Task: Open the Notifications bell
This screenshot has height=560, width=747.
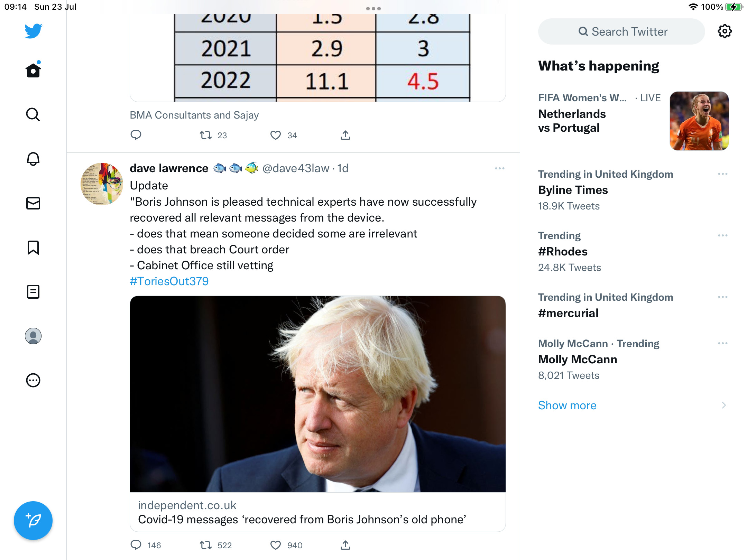Action: 33,159
